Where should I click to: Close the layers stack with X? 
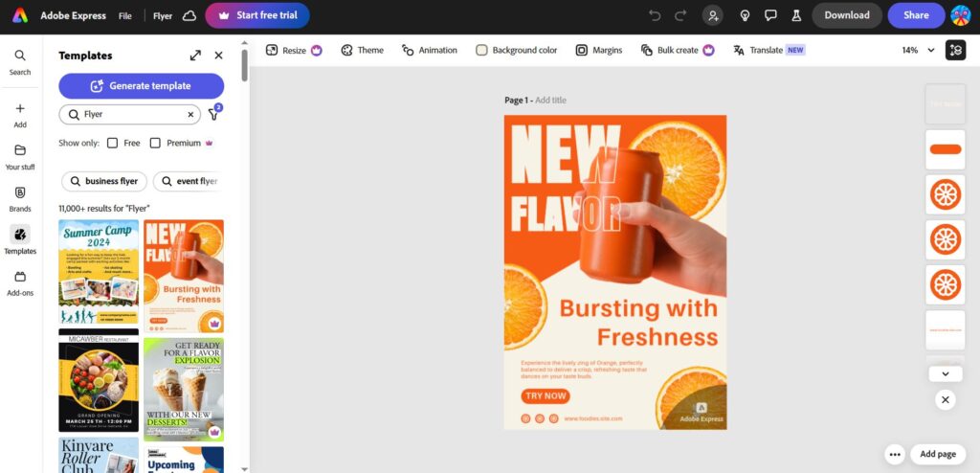click(x=945, y=400)
